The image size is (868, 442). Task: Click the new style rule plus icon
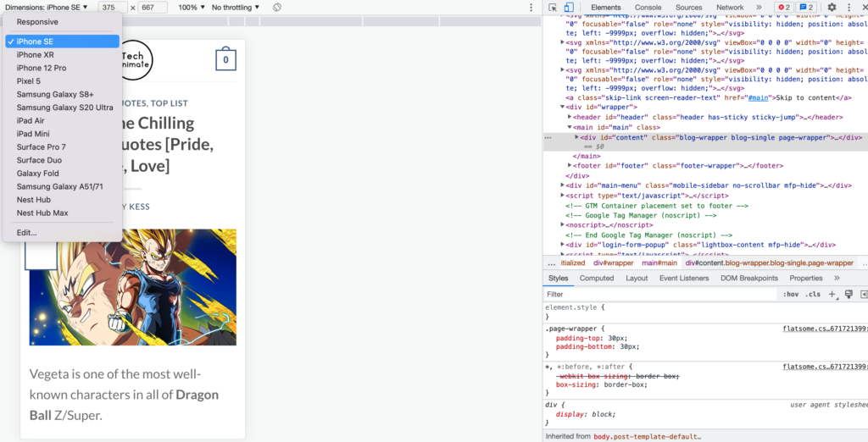(x=832, y=295)
